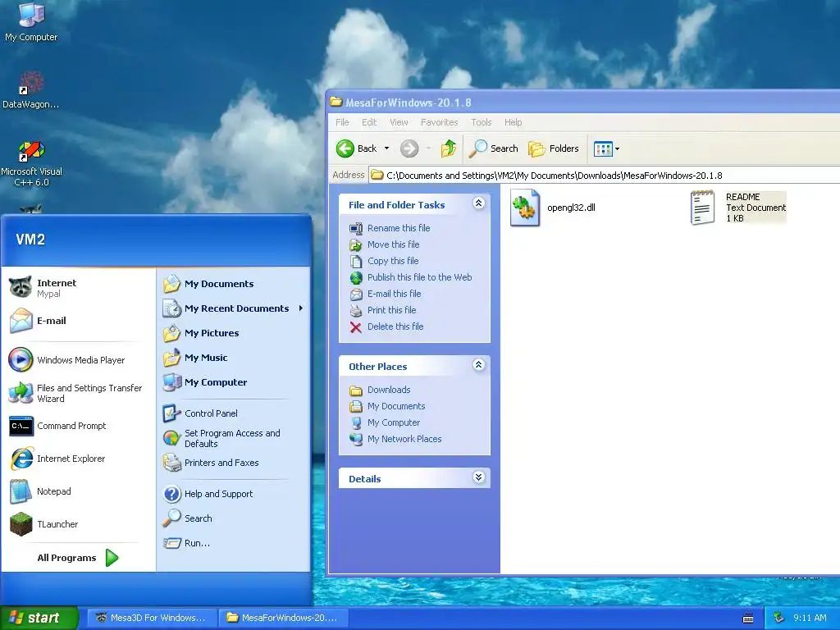
Task: Open My Documents in Start menu
Action: (x=209, y=284)
